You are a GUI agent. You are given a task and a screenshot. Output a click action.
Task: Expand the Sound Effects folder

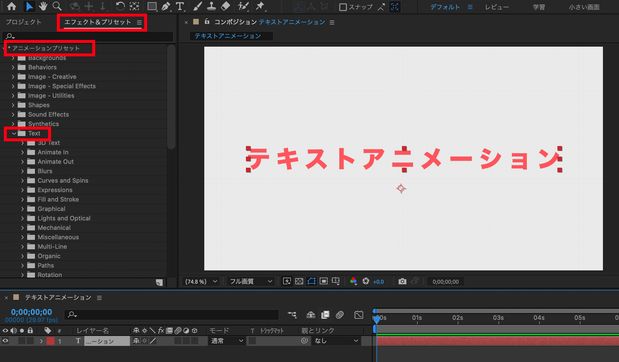pyautogui.click(x=13, y=114)
